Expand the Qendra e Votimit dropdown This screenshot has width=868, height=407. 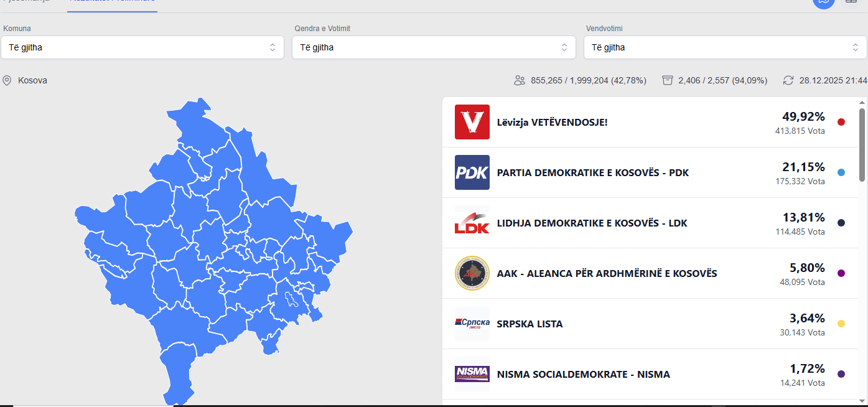(x=434, y=47)
